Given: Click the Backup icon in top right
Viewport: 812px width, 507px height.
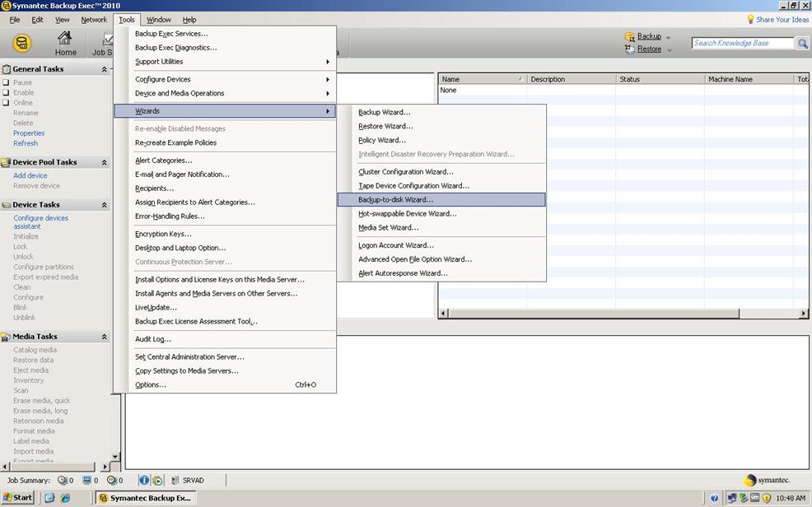Looking at the screenshot, I should [630, 37].
